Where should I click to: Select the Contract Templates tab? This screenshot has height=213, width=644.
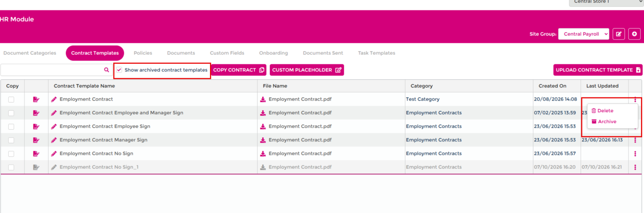pyautogui.click(x=95, y=53)
